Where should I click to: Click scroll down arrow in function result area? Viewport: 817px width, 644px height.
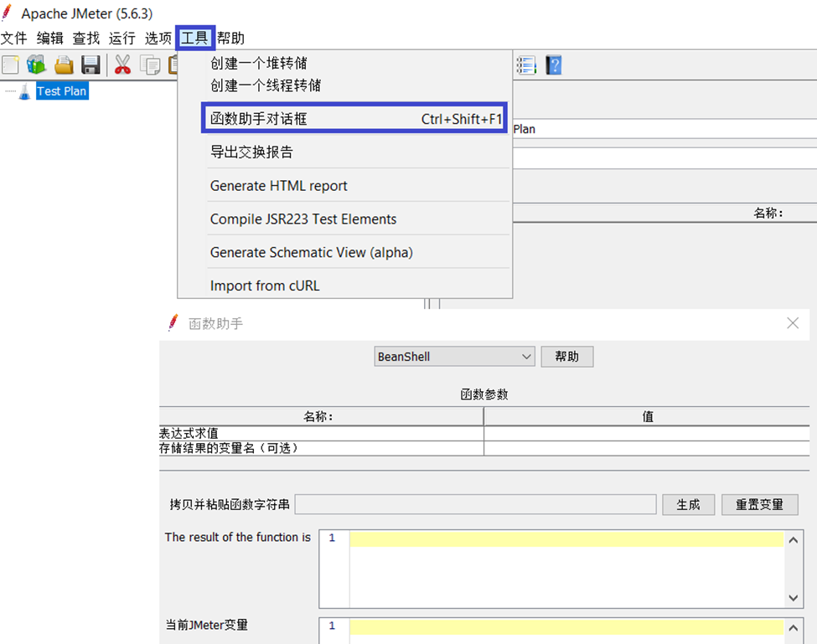[793, 598]
